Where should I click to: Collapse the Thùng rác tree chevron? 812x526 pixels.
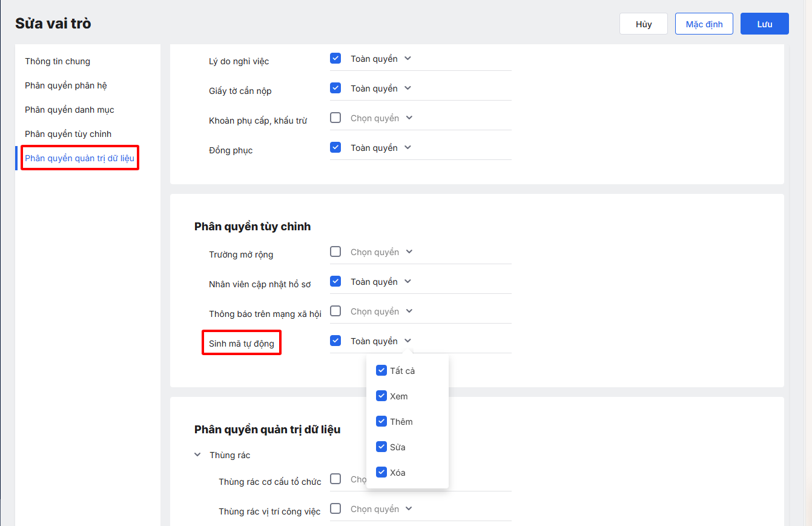click(x=197, y=455)
